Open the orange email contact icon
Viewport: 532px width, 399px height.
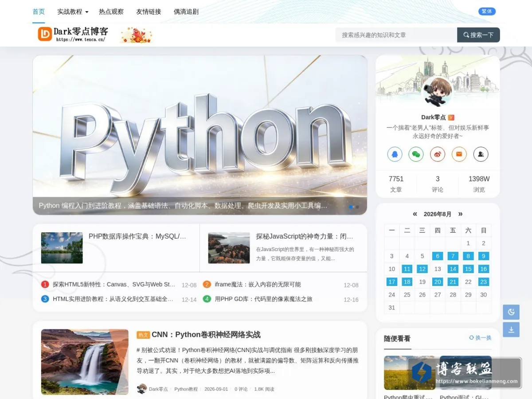[459, 154]
